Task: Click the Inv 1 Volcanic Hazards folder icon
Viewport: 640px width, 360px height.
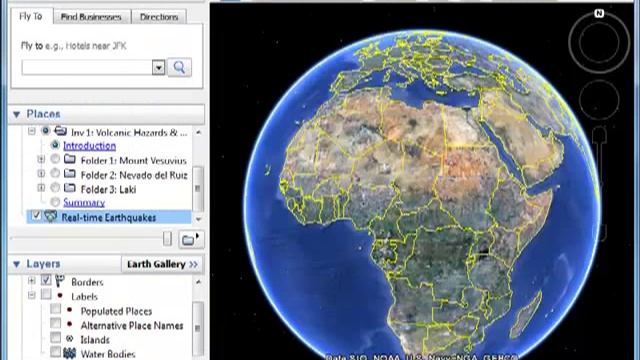Action: click(x=60, y=131)
